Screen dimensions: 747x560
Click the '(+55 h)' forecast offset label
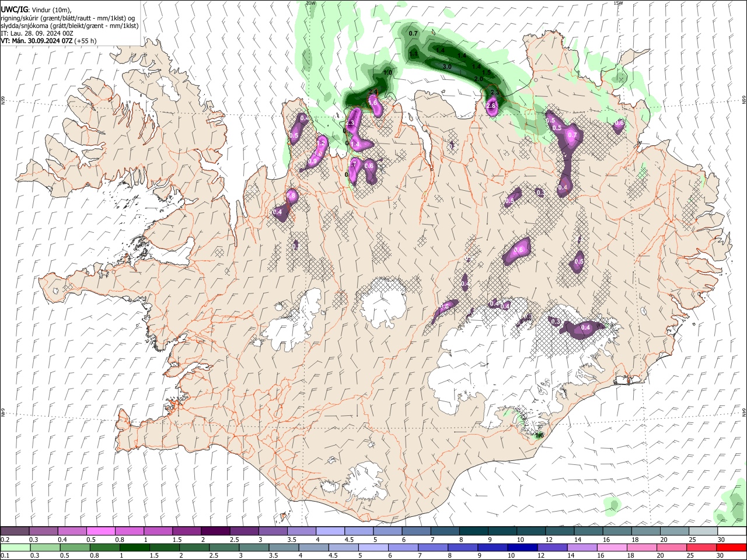(86, 41)
